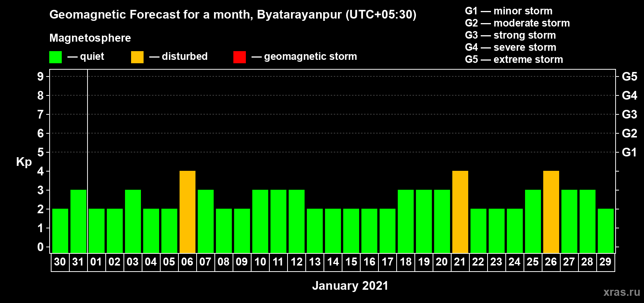Click the red geomagnetic storm legend swatch
The image size is (644, 303).
[239, 57]
